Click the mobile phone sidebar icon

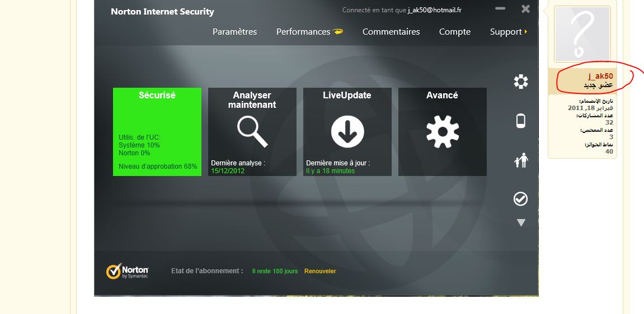(521, 121)
